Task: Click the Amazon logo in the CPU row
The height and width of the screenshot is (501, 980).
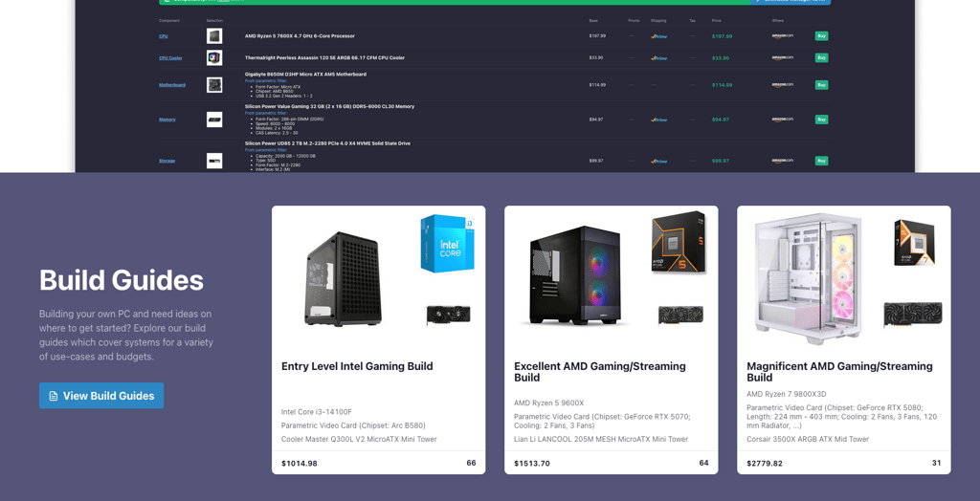Action: coord(783,36)
